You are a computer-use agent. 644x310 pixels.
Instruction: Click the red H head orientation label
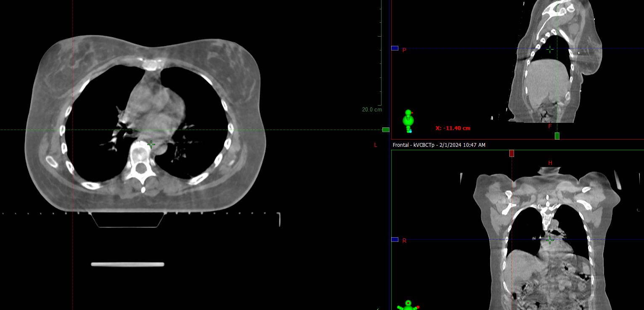(549, 163)
